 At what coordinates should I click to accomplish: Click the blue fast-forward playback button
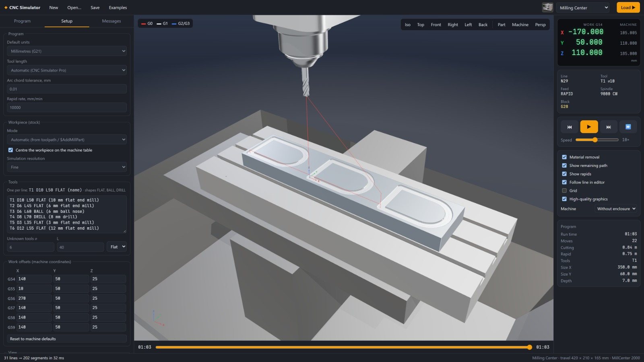point(628,127)
